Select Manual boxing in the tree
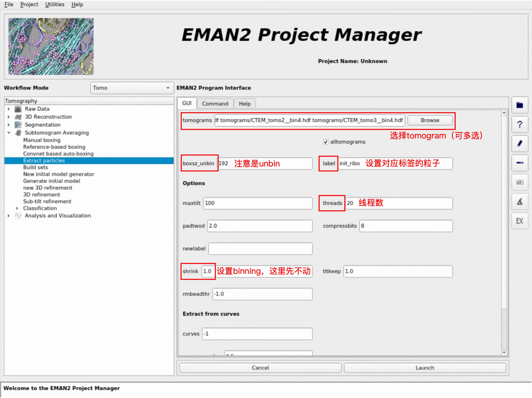The image size is (532, 398). (x=42, y=140)
